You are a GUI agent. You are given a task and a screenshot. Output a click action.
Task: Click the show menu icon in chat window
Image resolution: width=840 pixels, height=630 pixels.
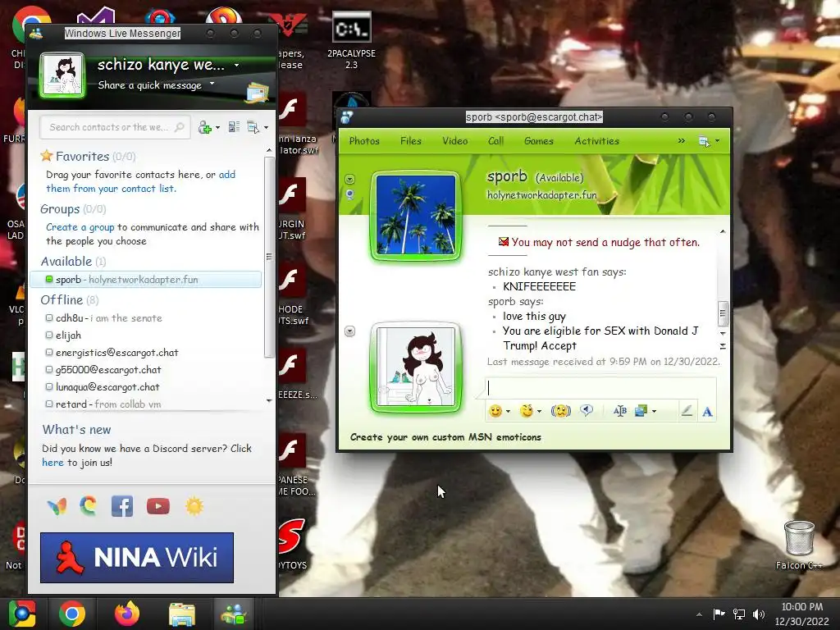point(704,141)
